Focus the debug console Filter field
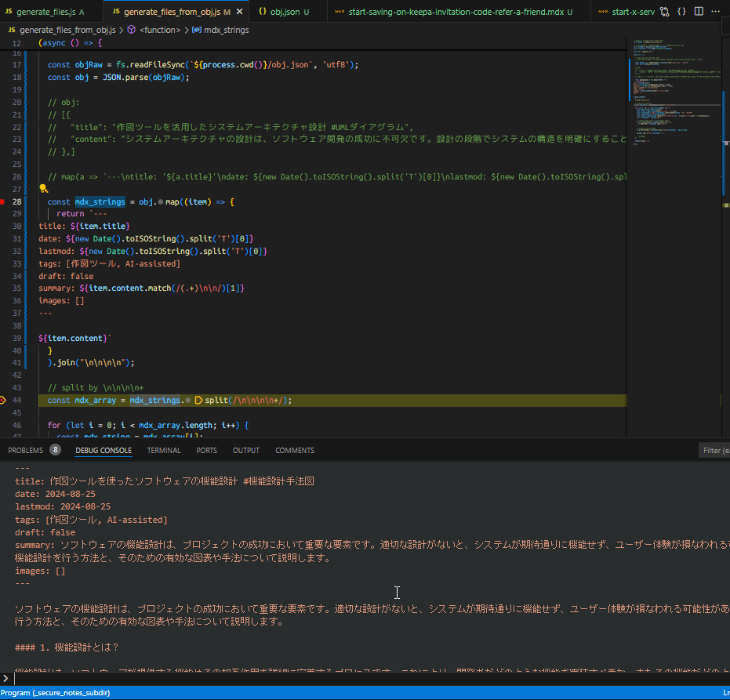Image resolution: width=730 pixels, height=700 pixels. (x=714, y=451)
